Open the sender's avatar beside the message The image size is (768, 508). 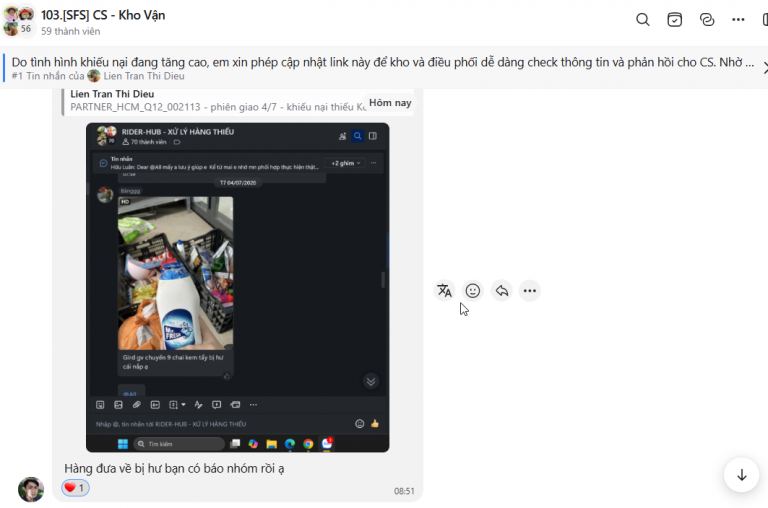[31, 489]
